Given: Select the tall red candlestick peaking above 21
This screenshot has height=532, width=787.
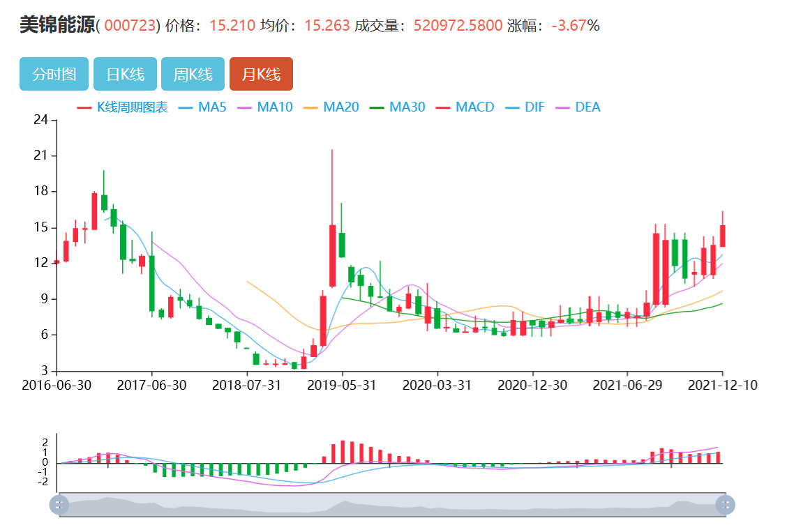Looking at the screenshot, I should click(332, 254).
